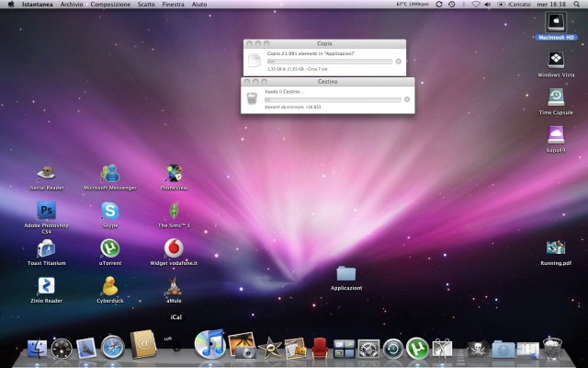Screen dimensions: 588x368
Task: Click the Spotlight magnifier in menu bar
Action: coord(576,4)
